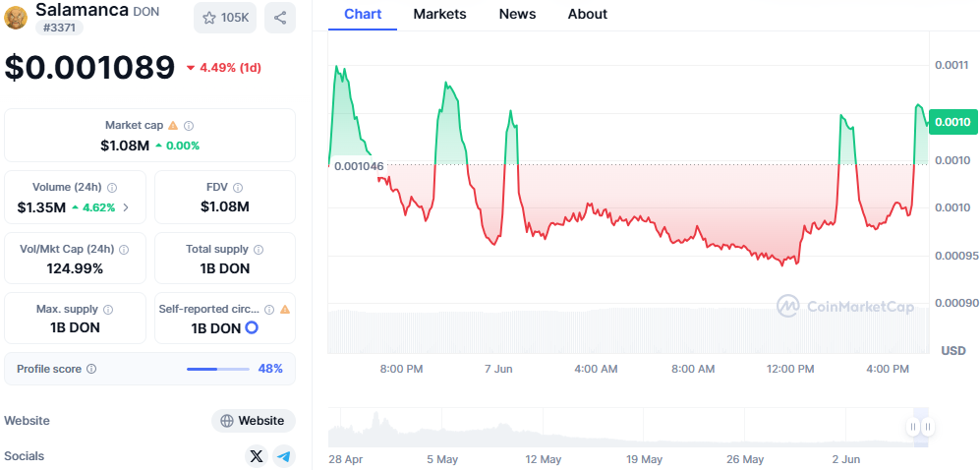The height and width of the screenshot is (470, 980).
Task: Click the #3371 rank badge
Action: point(59,28)
